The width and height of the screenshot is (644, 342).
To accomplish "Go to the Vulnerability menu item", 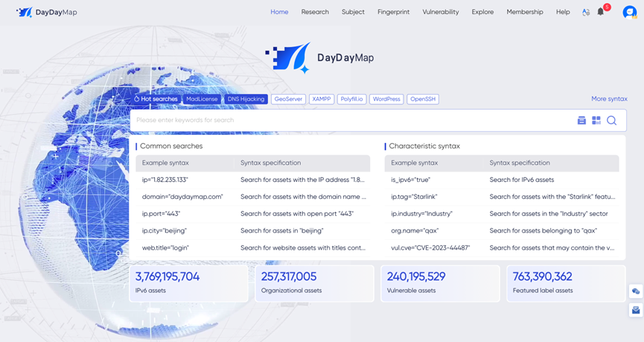I will (441, 12).
